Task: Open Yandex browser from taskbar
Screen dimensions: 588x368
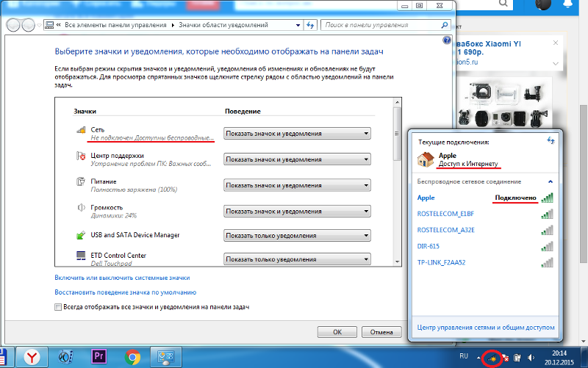Action: 32,357
